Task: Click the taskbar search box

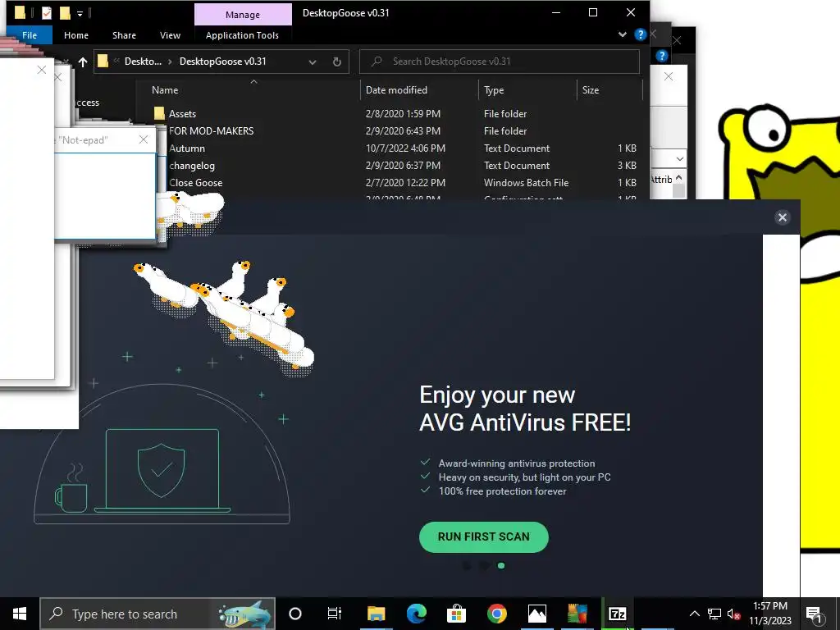Action: [x=157, y=614]
